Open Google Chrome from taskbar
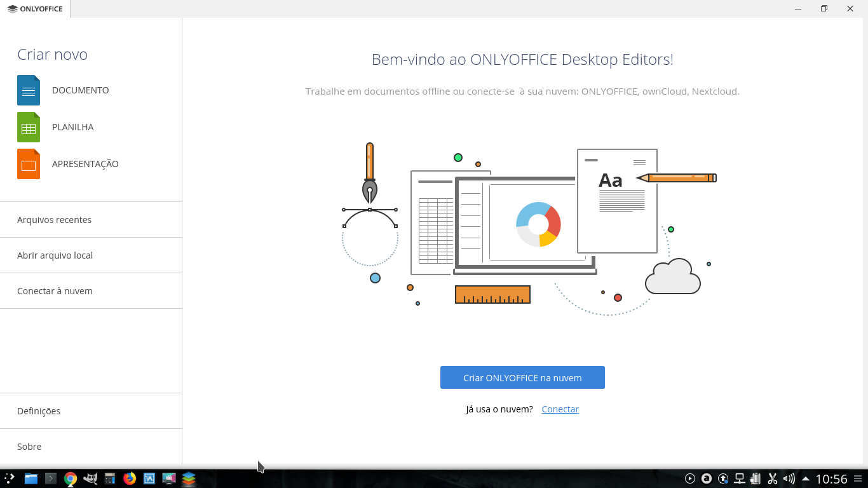Screen dimensions: 868x488 click(71, 478)
